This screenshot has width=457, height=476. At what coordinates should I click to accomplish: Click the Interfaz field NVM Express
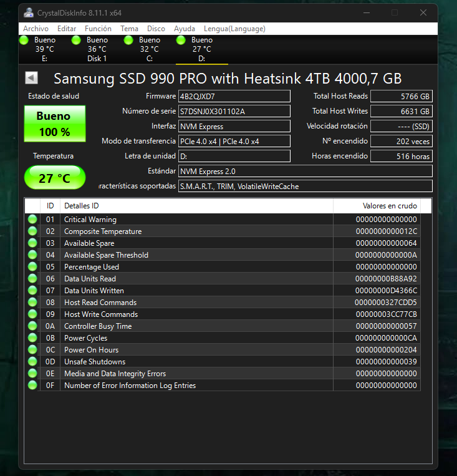click(x=234, y=126)
